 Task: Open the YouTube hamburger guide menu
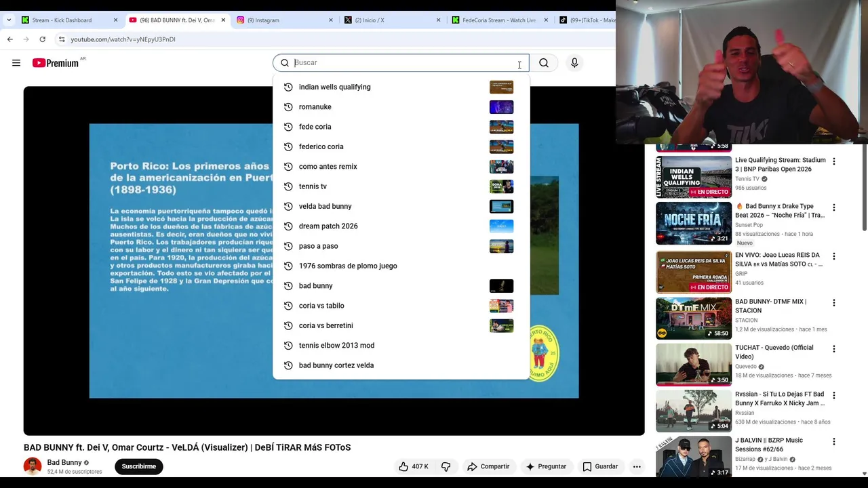pyautogui.click(x=16, y=63)
